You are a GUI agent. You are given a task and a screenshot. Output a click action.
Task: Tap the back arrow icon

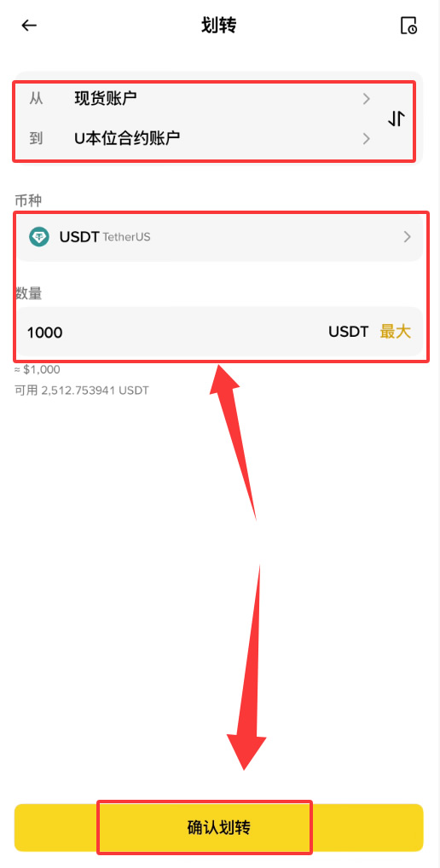coord(29,25)
